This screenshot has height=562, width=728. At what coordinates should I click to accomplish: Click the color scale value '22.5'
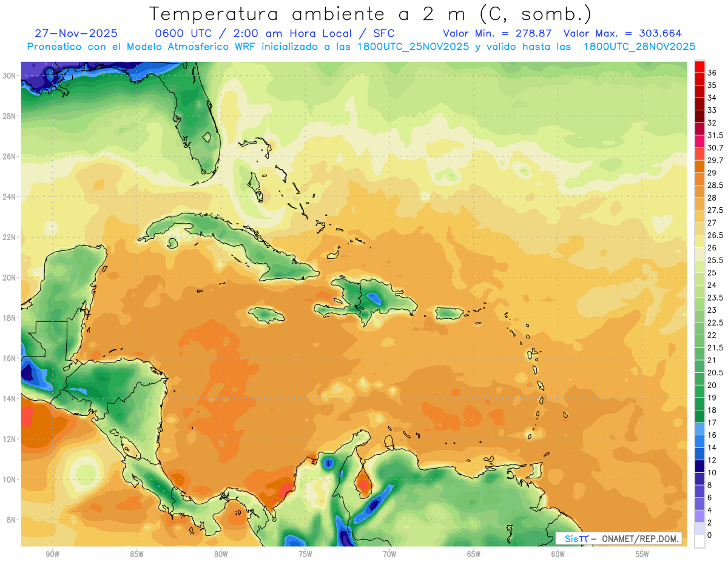pyautogui.click(x=715, y=323)
